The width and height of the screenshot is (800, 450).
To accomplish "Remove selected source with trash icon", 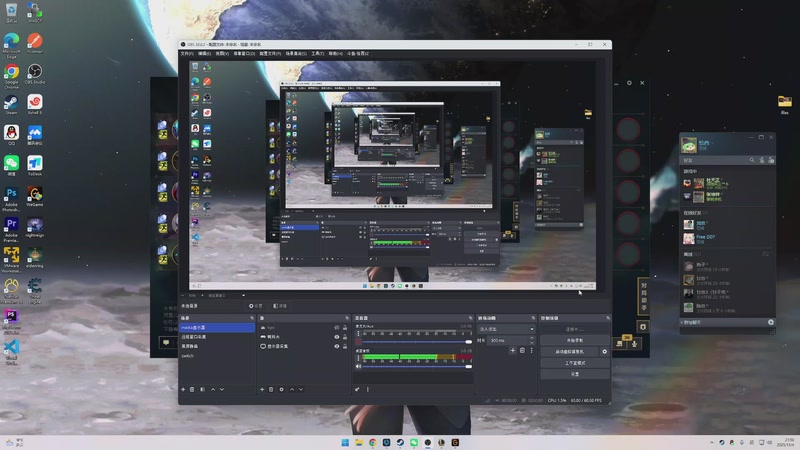I will coord(271,389).
